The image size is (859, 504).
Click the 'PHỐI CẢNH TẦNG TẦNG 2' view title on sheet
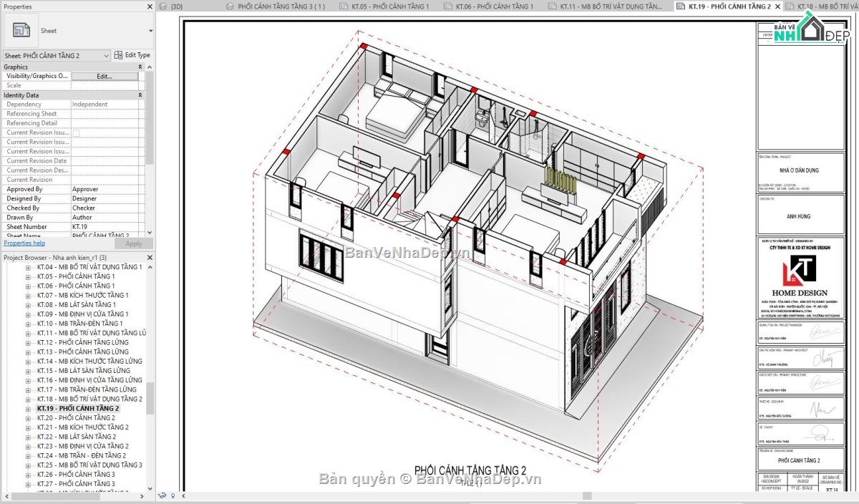click(x=470, y=470)
